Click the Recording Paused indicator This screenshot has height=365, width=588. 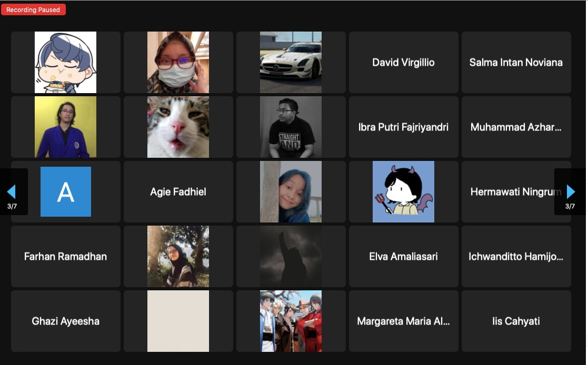point(33,10)
